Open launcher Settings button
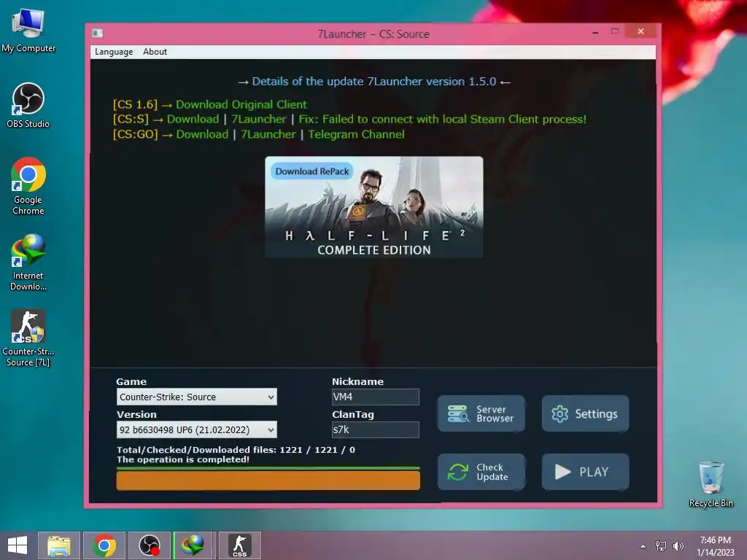The height and width of the screenshot is (560, 747). pyautogui.click(x=585, y=413)
